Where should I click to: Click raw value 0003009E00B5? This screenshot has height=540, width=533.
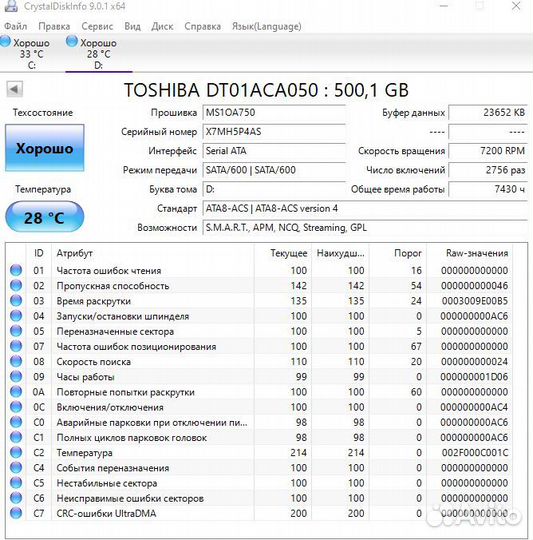point(475,301)
